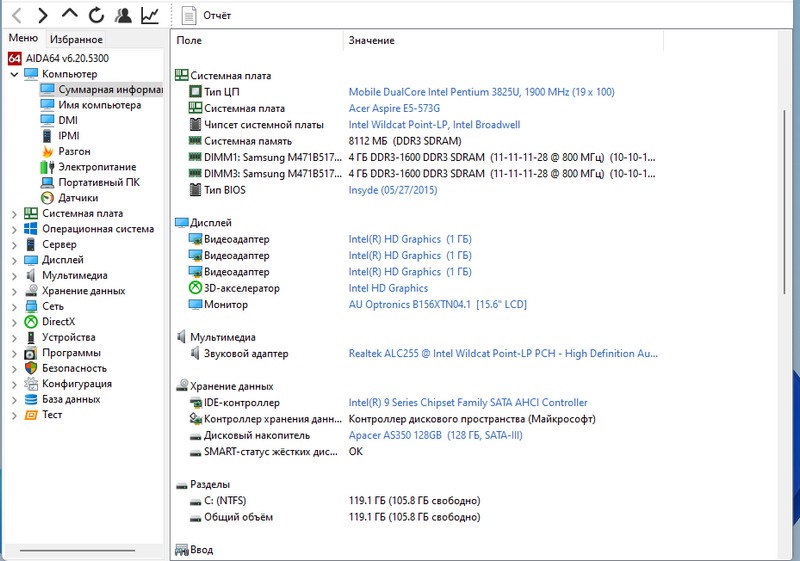Select the Меню tab
The width and height of the screenshot is (800, 561).
[x=23, y=39]
